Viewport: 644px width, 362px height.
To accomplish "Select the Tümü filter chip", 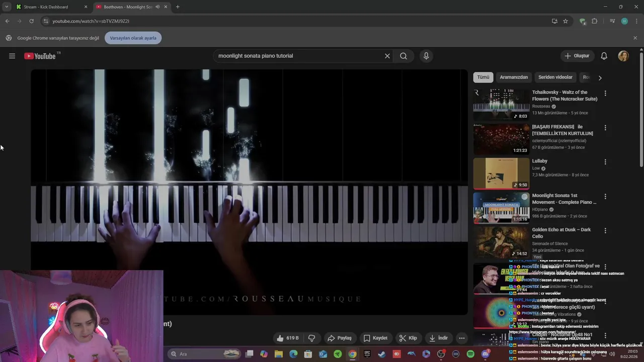I will pos(483,77).
